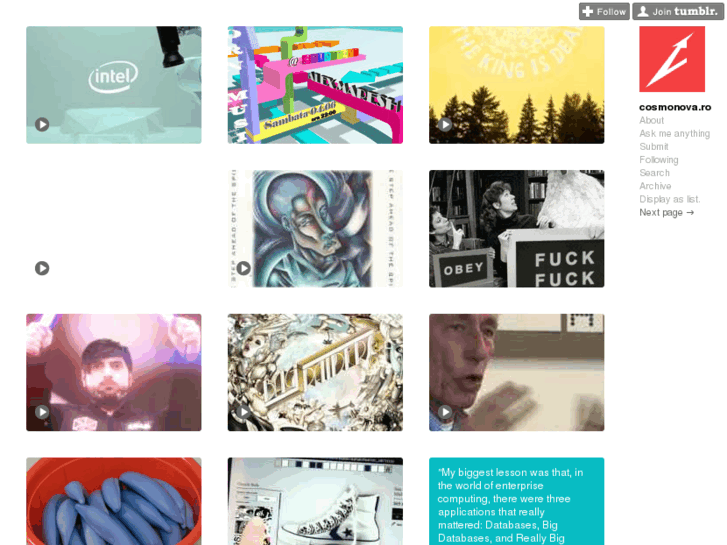
Task: Click the Join tumblr button
Action: pos(678,12)
